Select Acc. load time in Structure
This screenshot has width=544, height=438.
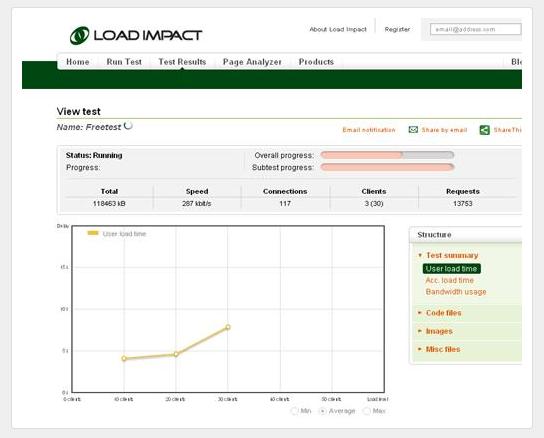click(x=450, y=280)
